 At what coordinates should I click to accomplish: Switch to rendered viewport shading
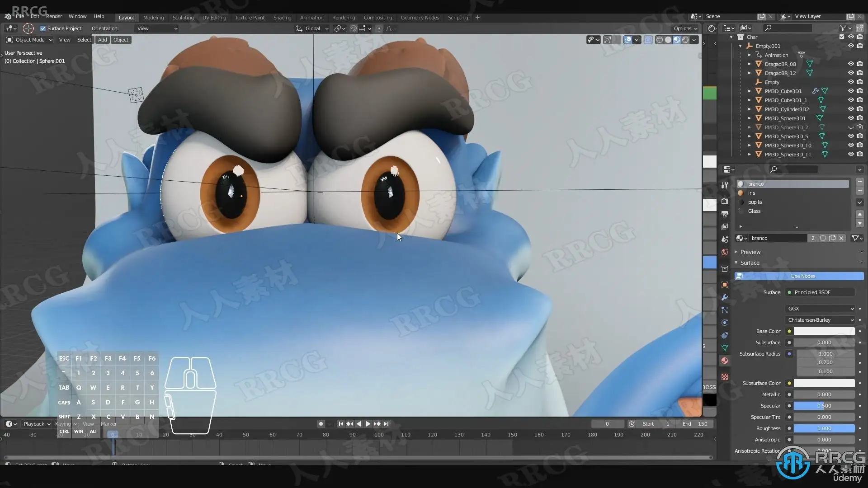(685, 40)
